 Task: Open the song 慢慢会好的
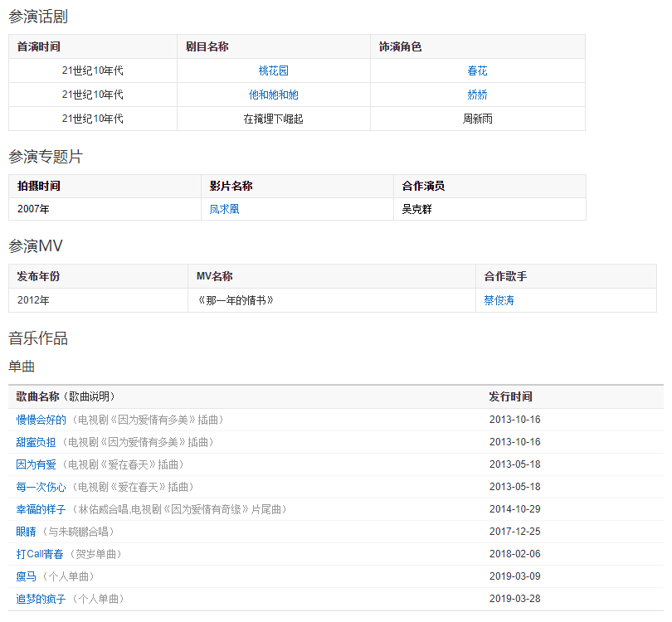(x=41, y=420)
